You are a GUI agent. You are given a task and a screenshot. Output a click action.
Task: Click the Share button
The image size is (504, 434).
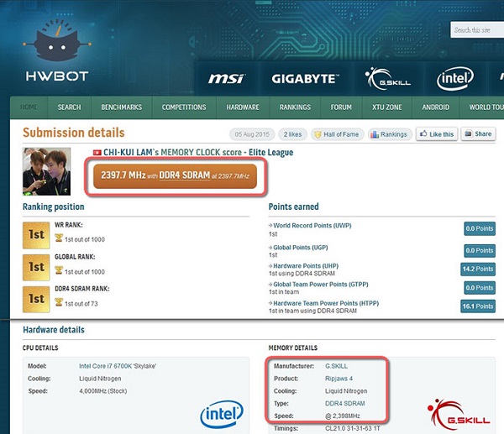click(478, 134)
